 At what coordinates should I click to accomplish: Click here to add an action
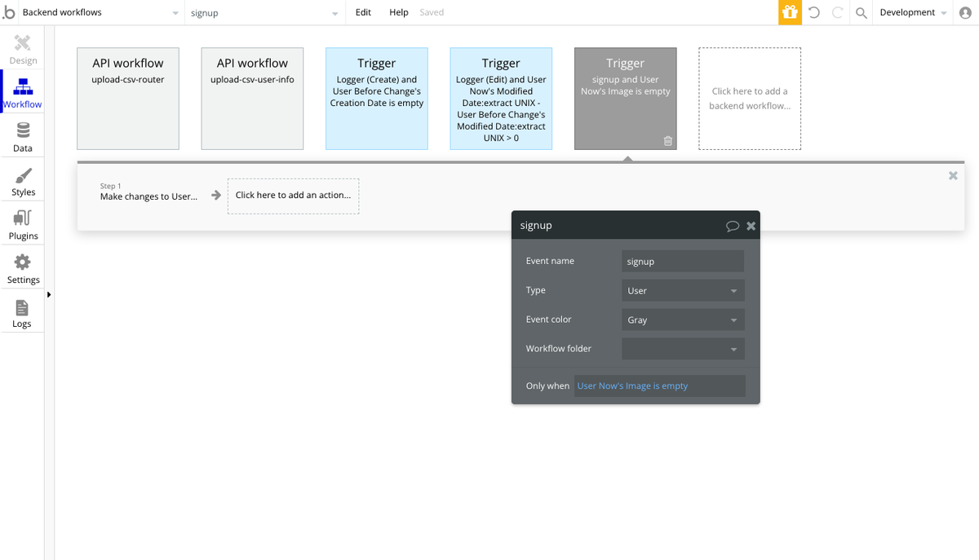click(293, 196)
